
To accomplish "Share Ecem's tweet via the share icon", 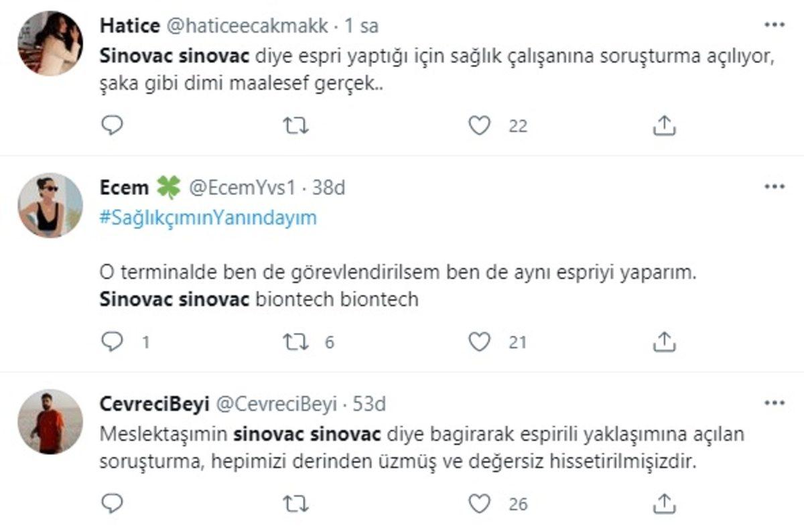I will click(664, 342).
